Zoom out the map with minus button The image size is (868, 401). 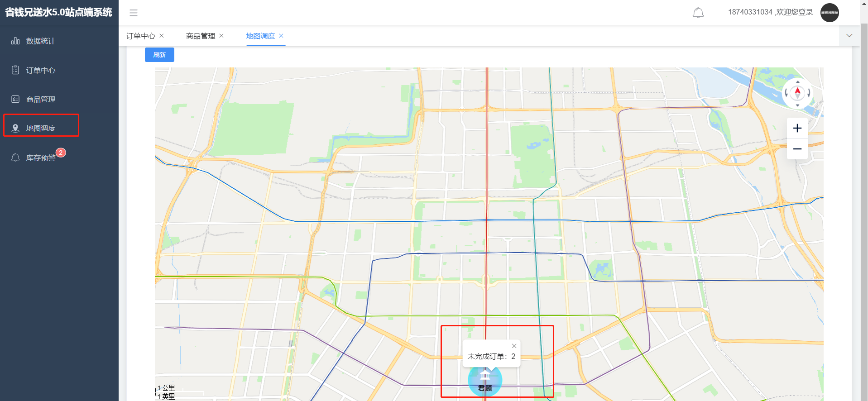coord(797,149)
